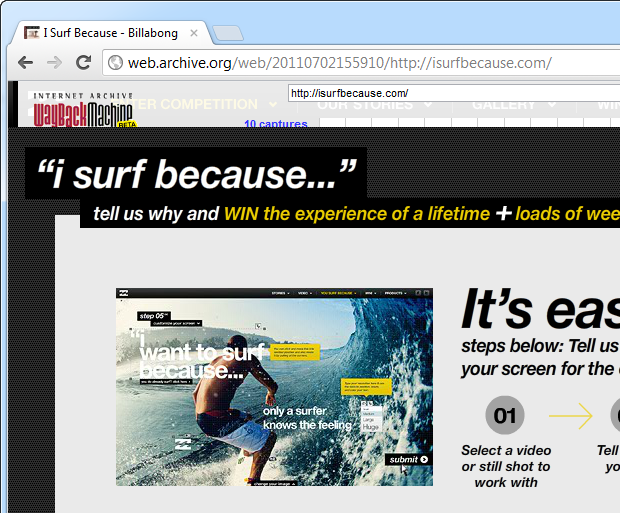Image resolution: width=620 pixels, height=513 pixels.
Task: Click the surfer screenshot image
Action: 274,387
